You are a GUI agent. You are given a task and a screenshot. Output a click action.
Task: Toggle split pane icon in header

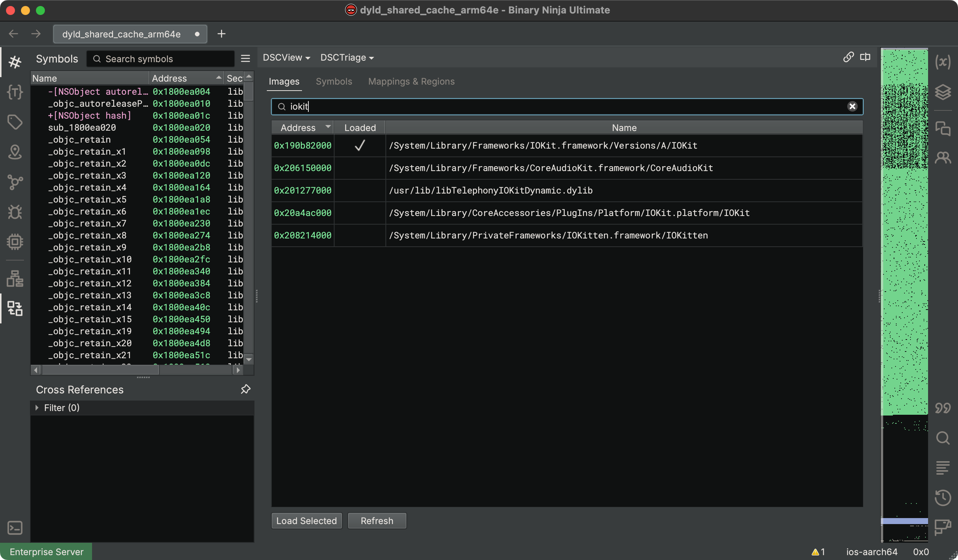coord(865,57)
